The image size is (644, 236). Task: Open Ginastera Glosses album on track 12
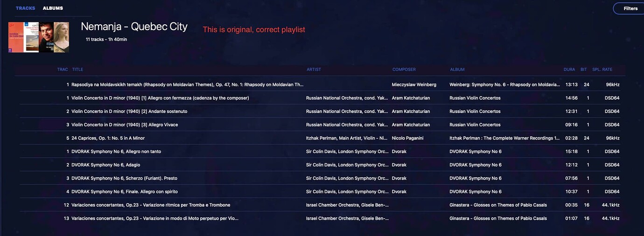[498, 205]
